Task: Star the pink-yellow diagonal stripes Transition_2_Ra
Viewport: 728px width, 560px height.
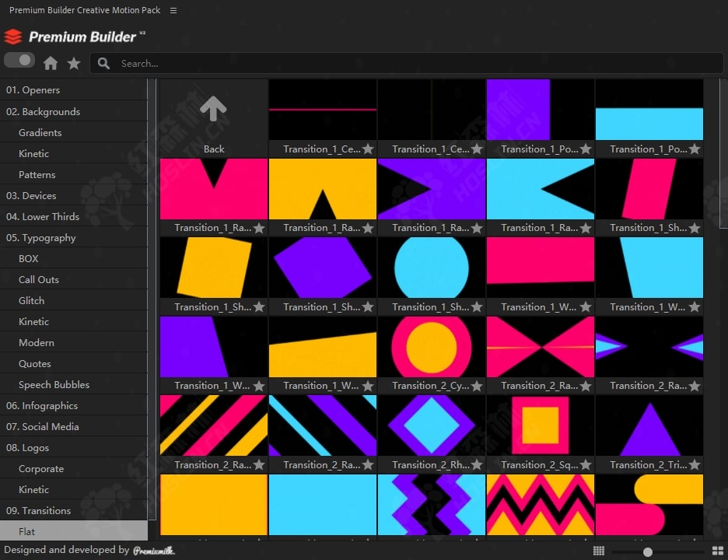Action: point(259,464)
